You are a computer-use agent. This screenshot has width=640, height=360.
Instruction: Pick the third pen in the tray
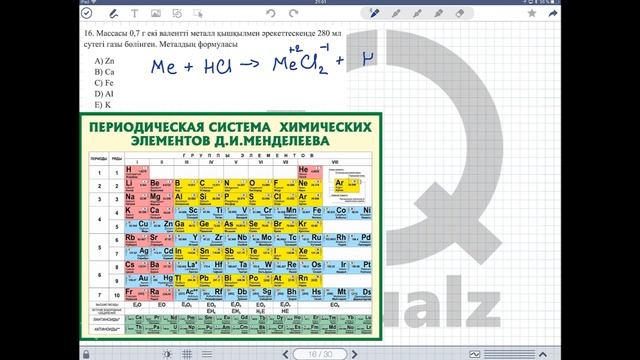417,13
